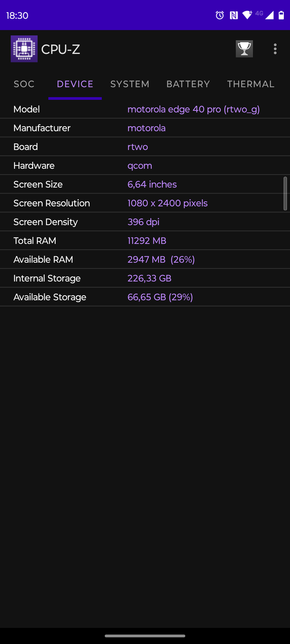The width and height of the screenshot is (290, 644).
Task: Switch to the SOC tab
Action: (24, 84)
